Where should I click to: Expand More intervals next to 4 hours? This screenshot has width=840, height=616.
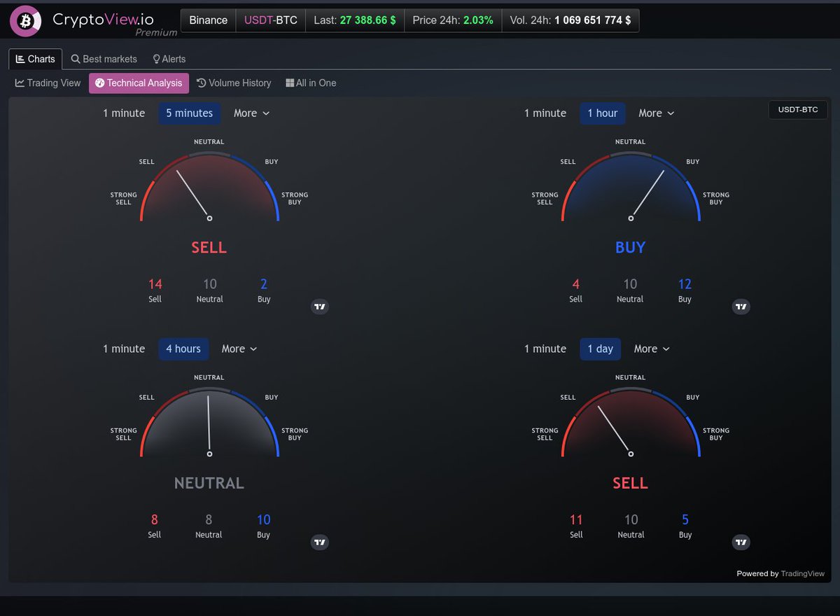pyautogui.click(x=240, y=349)
